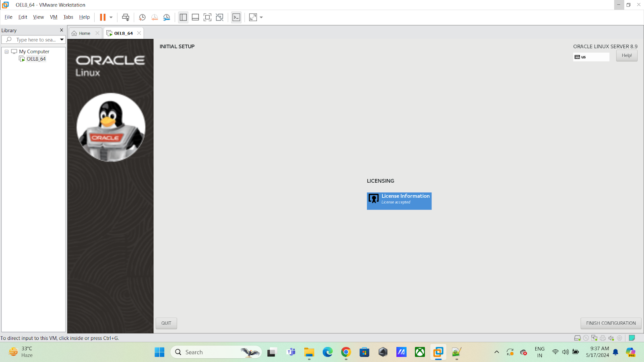Open the View menu
Viewport: 644px width, 362px height.
pyautogui.click(x=39, y=17)
